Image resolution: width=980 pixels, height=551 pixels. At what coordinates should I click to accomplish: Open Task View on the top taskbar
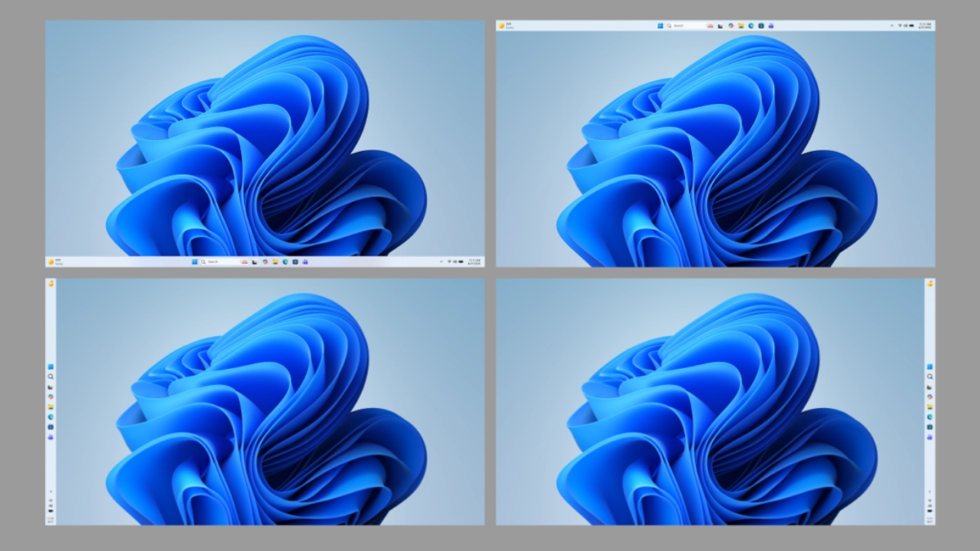pyautogui.click(x=720, y=25)
